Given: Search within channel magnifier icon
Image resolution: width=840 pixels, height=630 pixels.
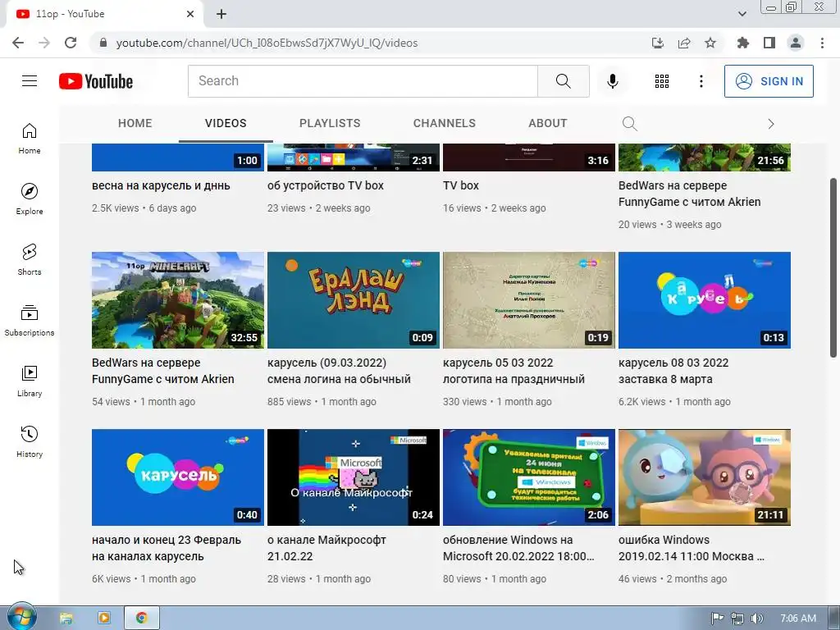Looking at the screenshot, I should 629,124.
